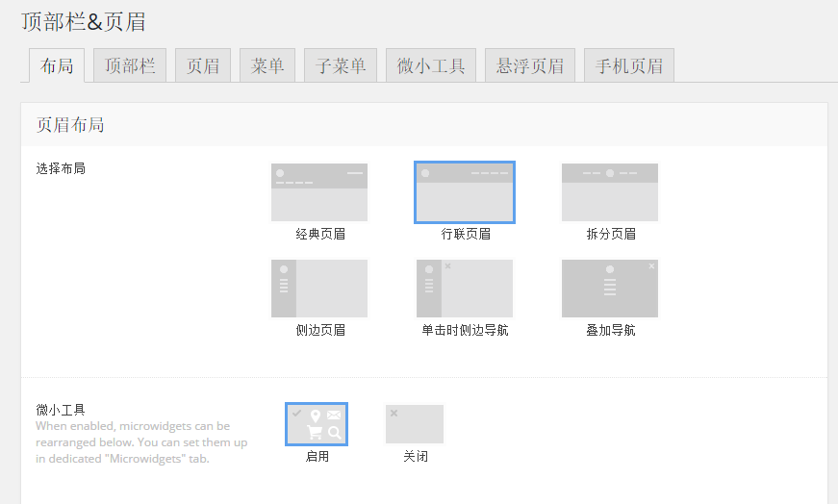Screen dimensions: 838x504
Task: Click the 页眉布局 section header
Action: click(70, 125)
